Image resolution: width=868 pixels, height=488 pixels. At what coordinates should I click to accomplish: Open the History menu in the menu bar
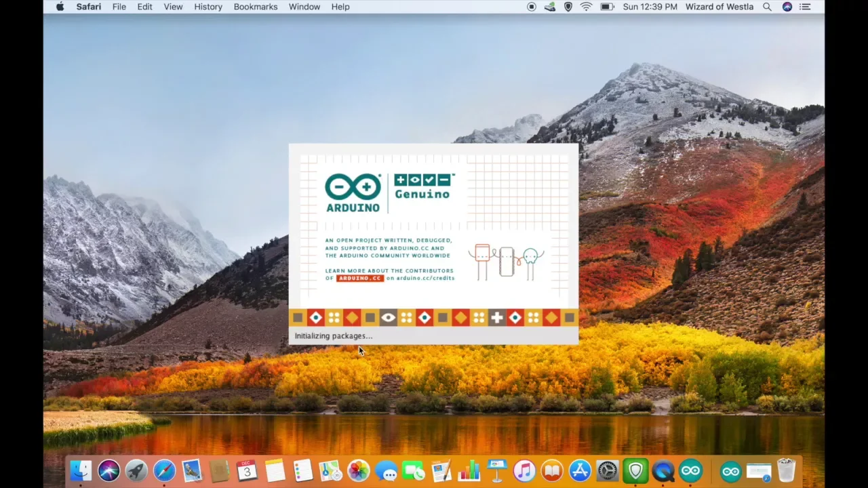(208, 7)
